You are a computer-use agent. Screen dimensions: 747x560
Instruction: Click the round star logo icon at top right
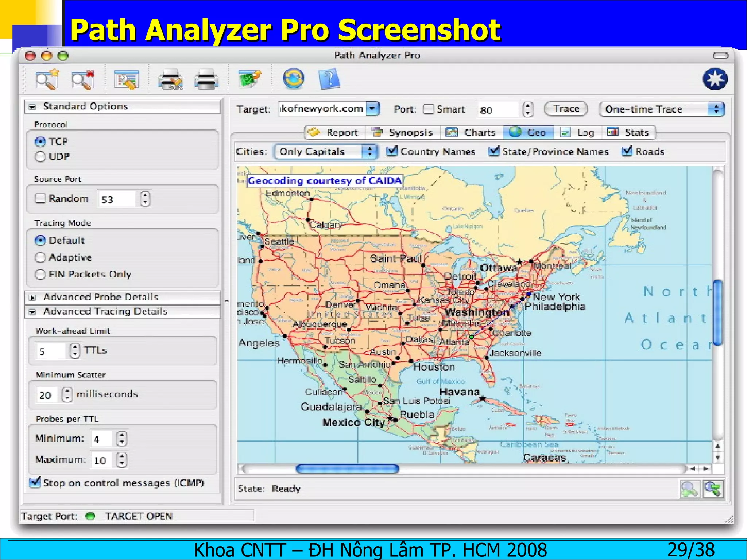(x=715, y=79)
